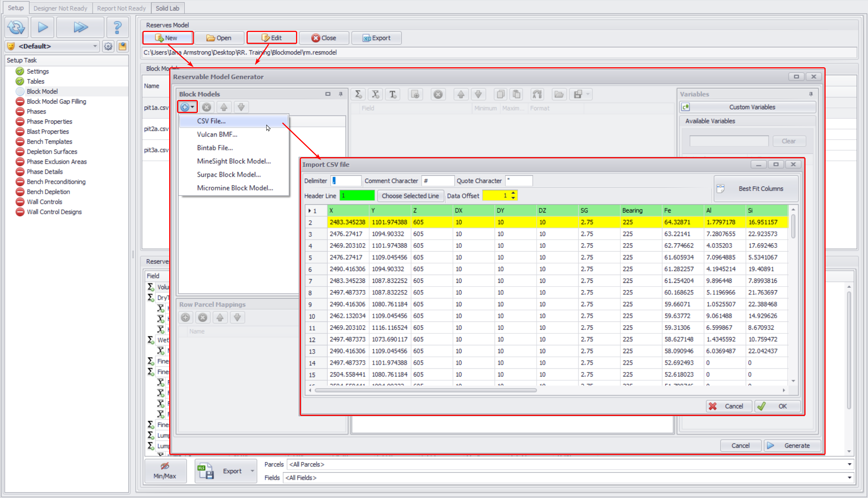The width and height of the screenshot is (868, 498).
Task: Click the green Header Line field
Action: 357,196
